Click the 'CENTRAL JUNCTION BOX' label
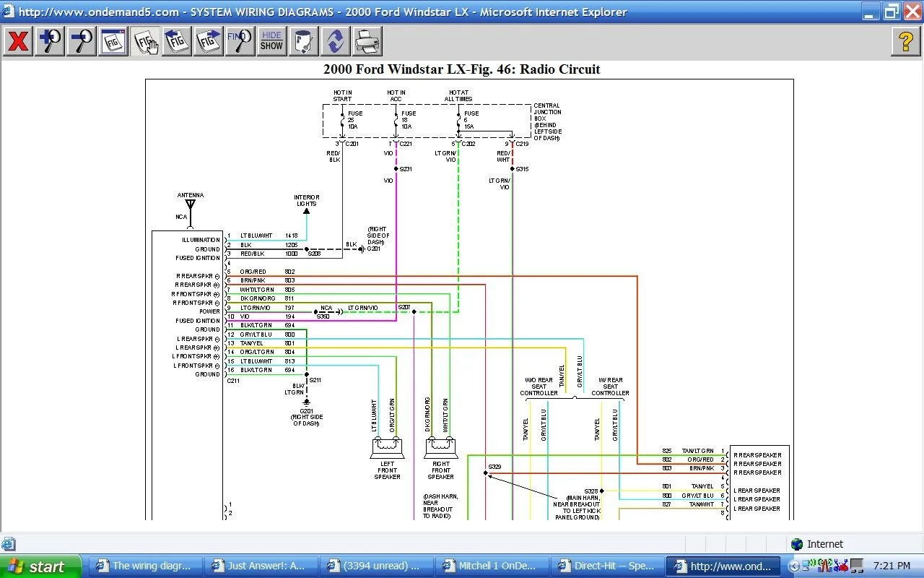 coord(547,121)
